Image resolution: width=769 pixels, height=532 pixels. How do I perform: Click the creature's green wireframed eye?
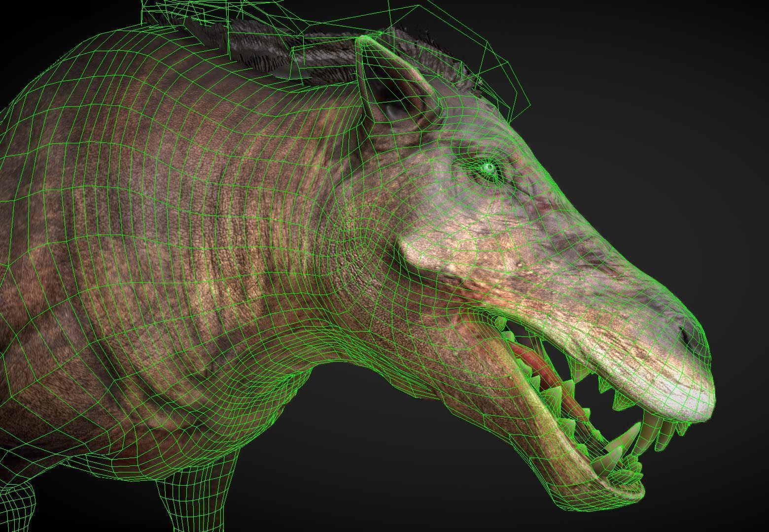pos(489,169)
